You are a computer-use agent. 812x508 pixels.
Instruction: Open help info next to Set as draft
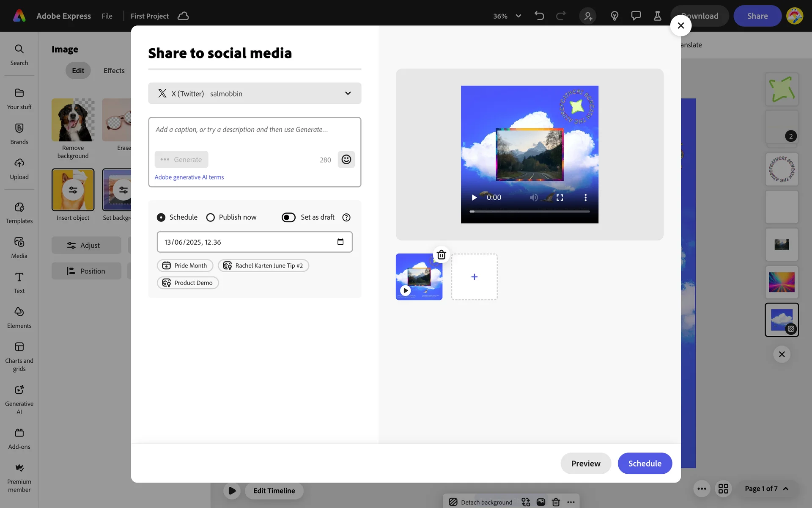(x=346, y=217)
